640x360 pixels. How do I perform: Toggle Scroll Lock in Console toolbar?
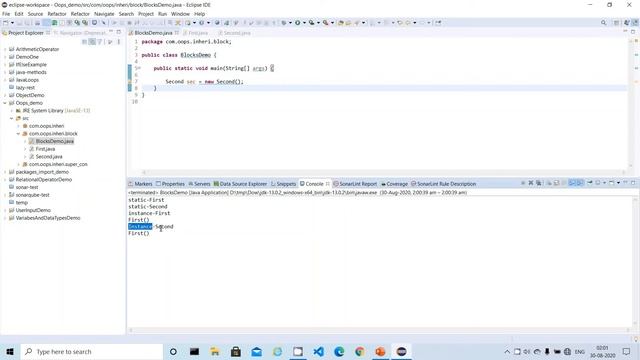(x=556, y=183)
